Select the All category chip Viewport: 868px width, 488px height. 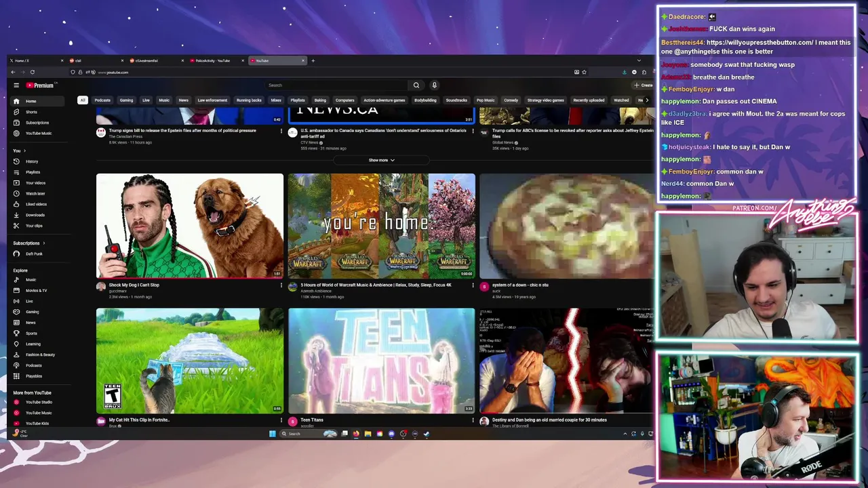point(83,100)
